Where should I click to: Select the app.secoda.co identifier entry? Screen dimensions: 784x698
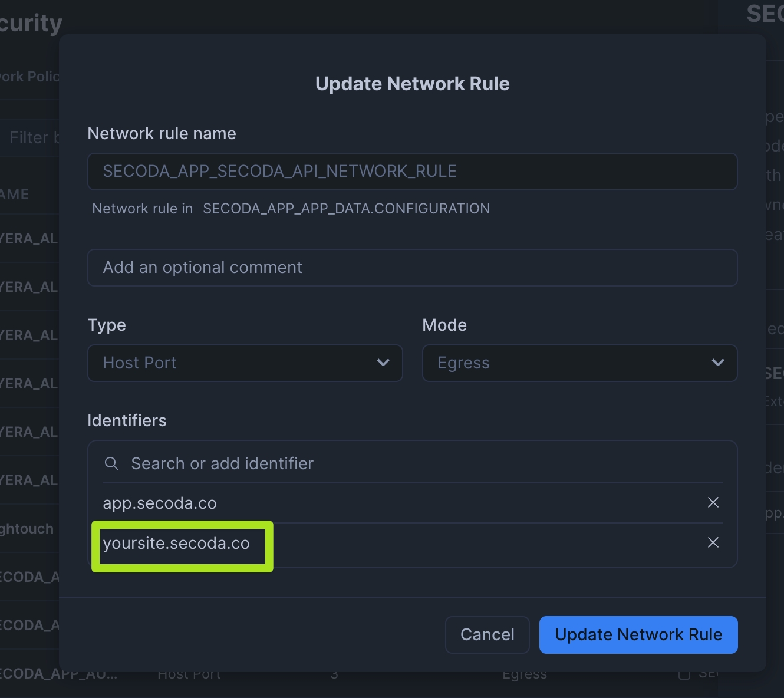coord(160,503)
